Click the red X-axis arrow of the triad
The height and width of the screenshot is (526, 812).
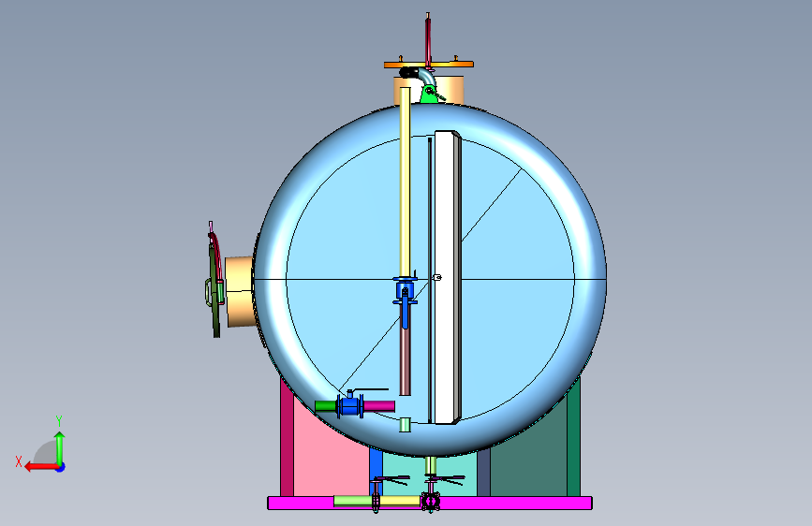(40, 467)
